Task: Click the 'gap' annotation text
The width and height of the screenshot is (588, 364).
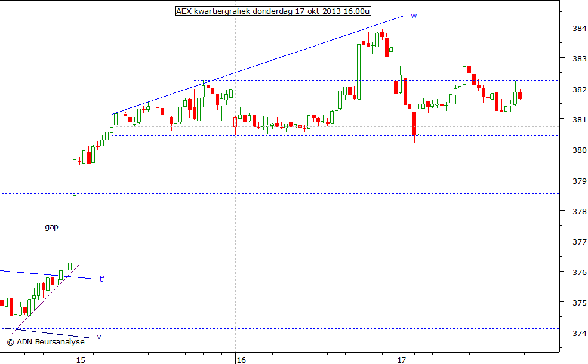Action: point(51,227)
